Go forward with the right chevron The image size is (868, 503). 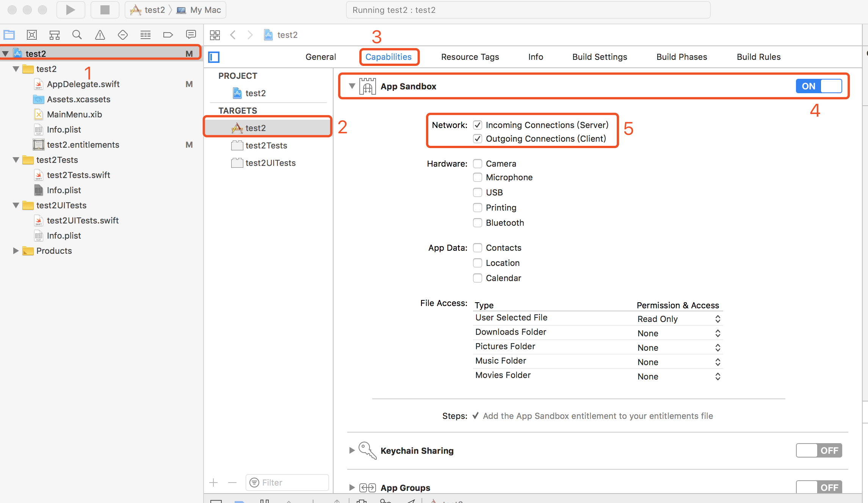250,35
